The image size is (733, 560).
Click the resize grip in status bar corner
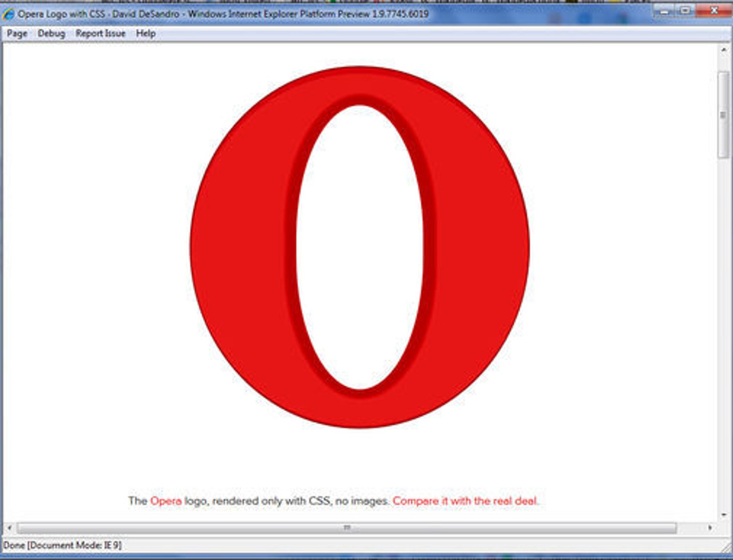(725, 547)
